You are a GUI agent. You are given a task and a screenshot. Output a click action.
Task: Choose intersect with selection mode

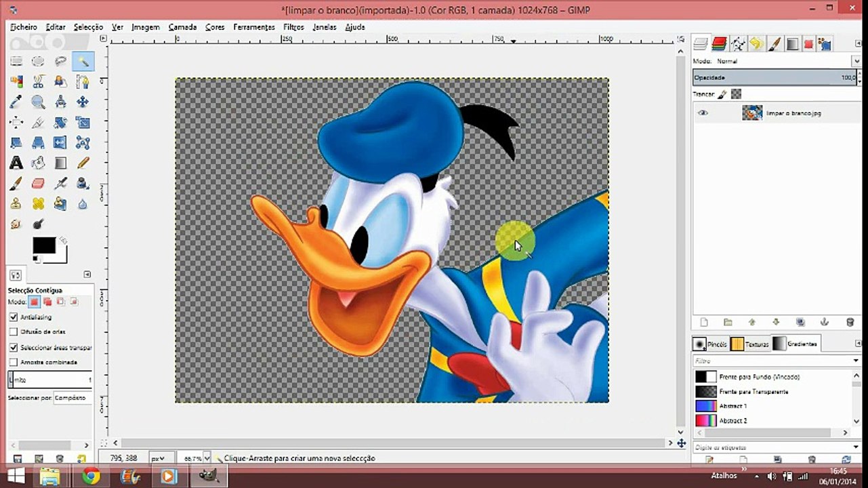pos(74,302)
